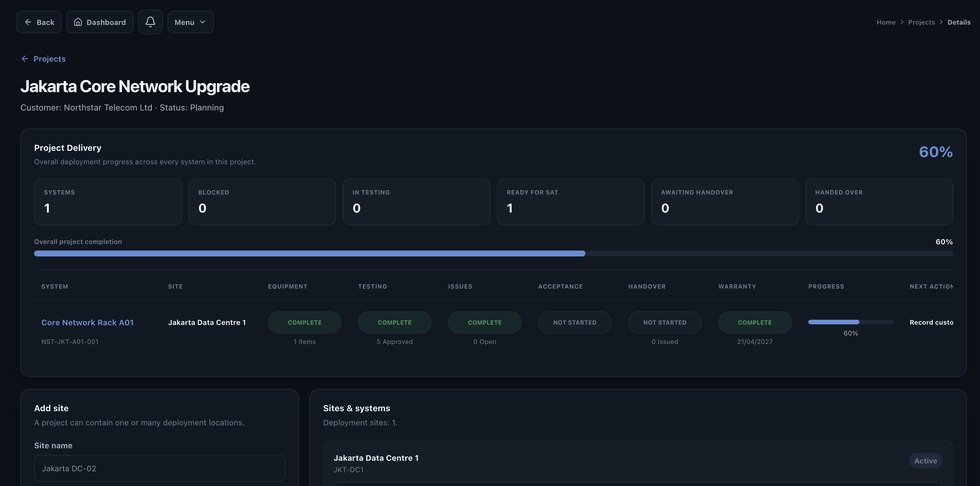Go to Home in the breadcrumb
Image resolution: width=980 pixels, height=486 pixels.
click(886, 22)
